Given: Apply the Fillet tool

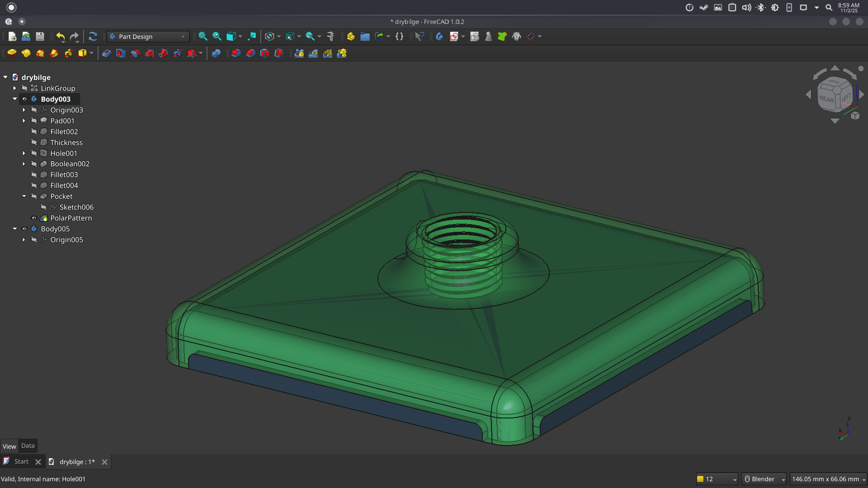Looking at the screenshot, I should coord(236,53).
